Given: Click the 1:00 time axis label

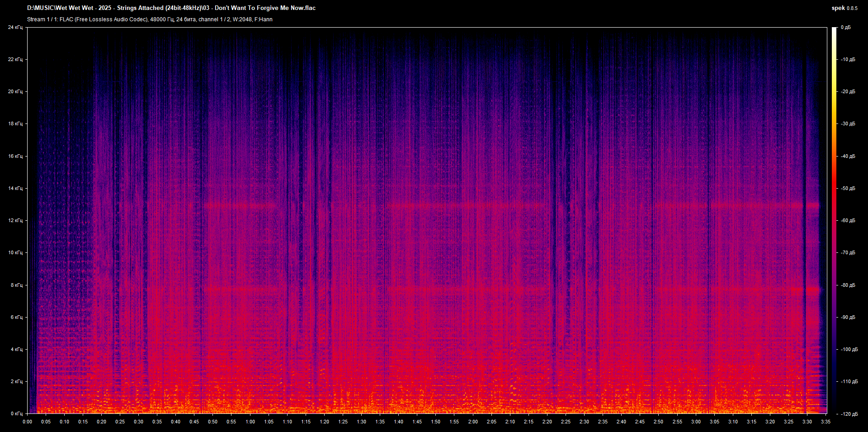Looking at the screenshot, I should (250, 422).
